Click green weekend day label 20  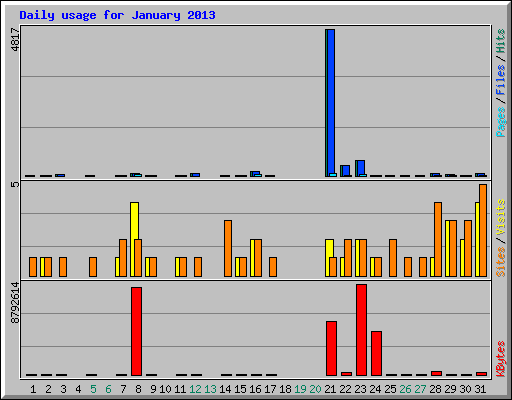(315, 389)
